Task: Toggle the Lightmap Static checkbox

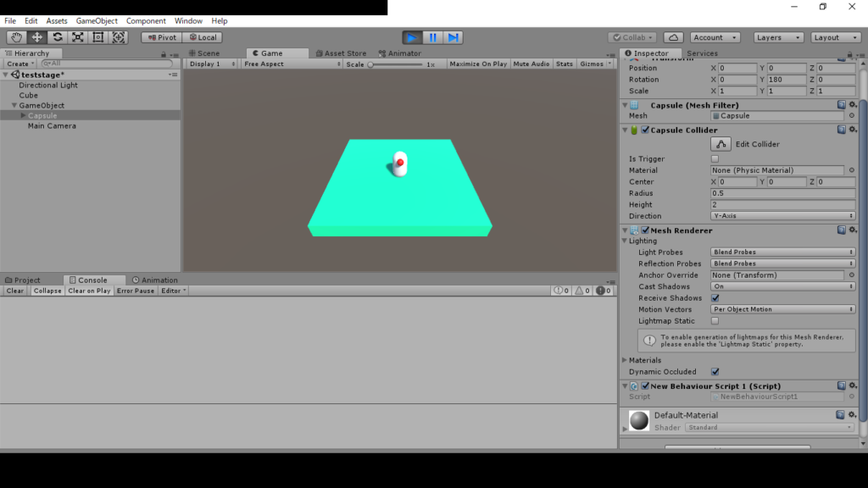Action: (x=715, y=321)
